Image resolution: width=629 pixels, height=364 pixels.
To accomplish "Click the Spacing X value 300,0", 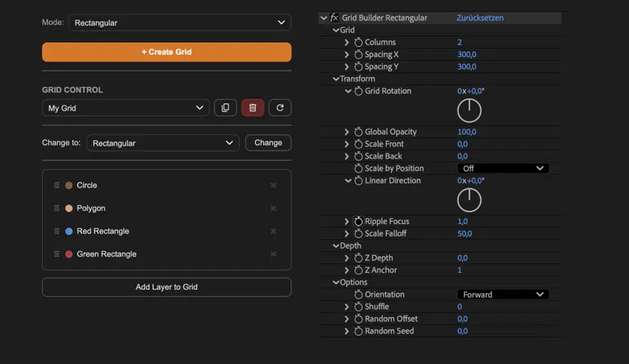I will tap(467, 54).
